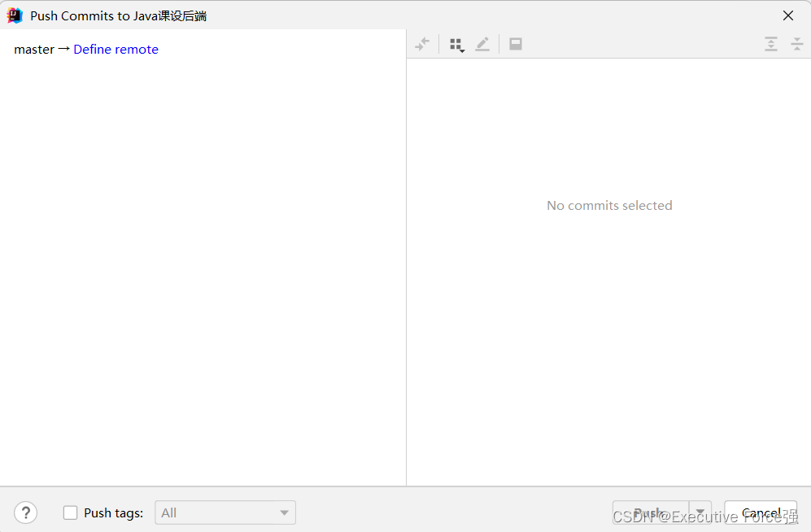Toggle the preview diff panel icon
Image resolution: width=811 pixels, height=532 pixels.
pyautogui.click(x=516, y=44)
